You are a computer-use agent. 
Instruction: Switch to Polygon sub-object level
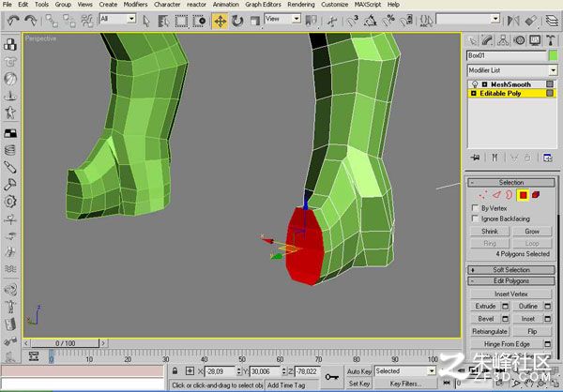[523, 195]
